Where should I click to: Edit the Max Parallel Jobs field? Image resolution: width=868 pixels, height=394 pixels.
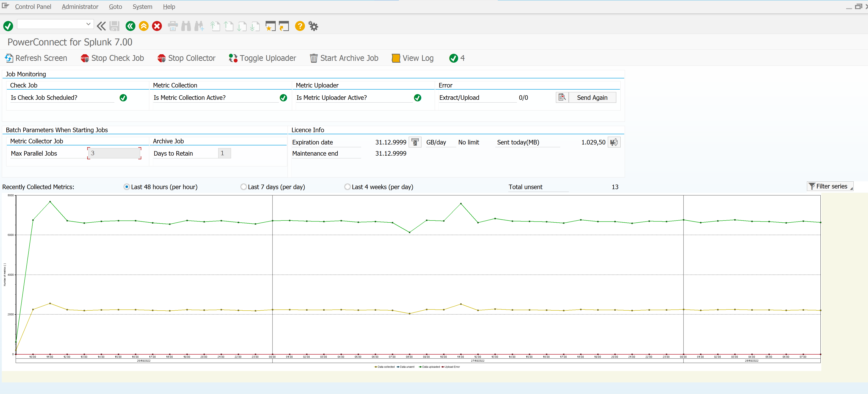pyautogui.click(x=114, y=153)
